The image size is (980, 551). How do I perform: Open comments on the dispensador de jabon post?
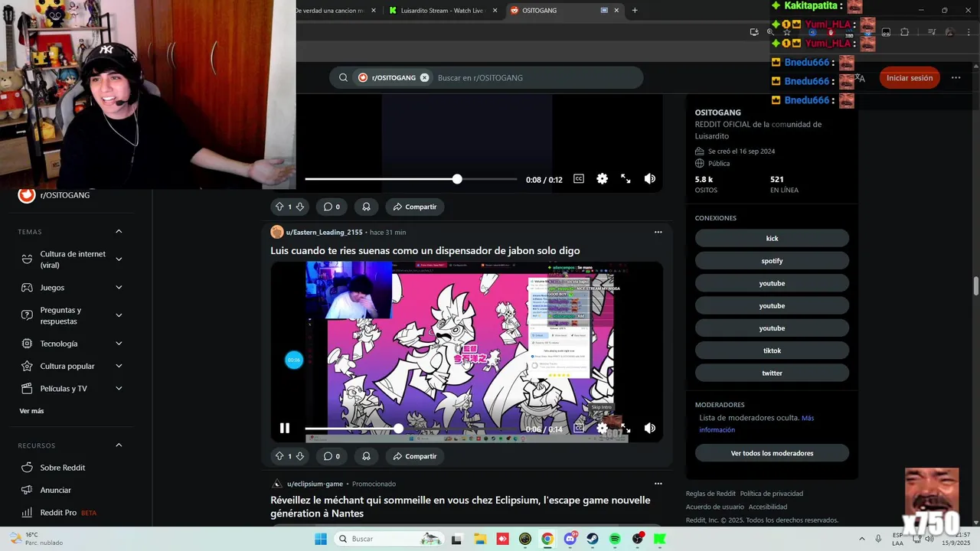coord(332,456)
